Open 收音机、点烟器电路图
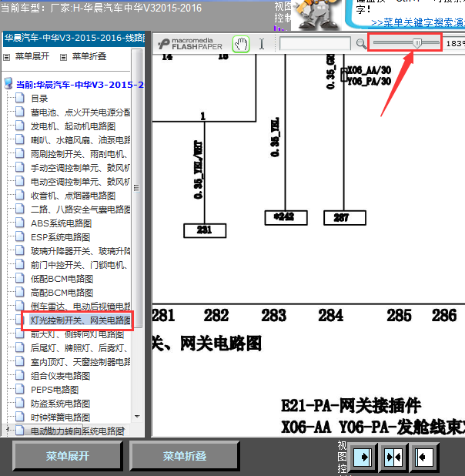 [73, 196]
